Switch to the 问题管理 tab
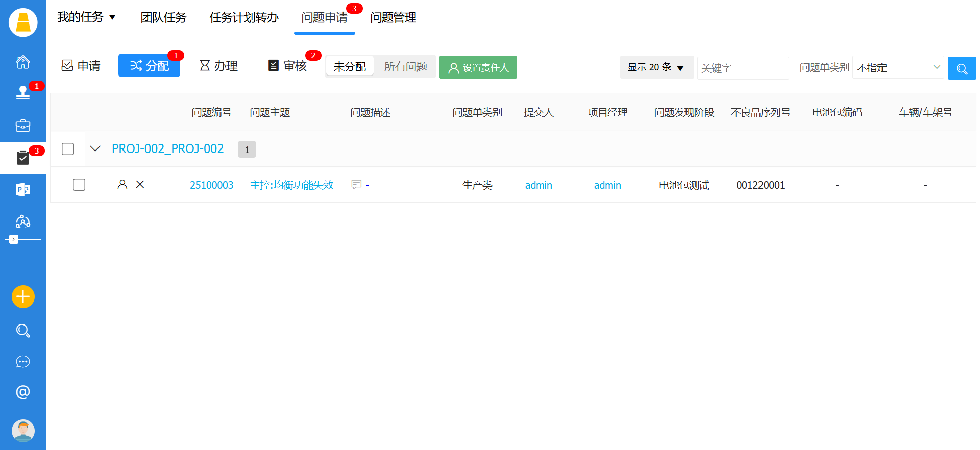This screenshot has height=450, width=980. click(393, 18)
